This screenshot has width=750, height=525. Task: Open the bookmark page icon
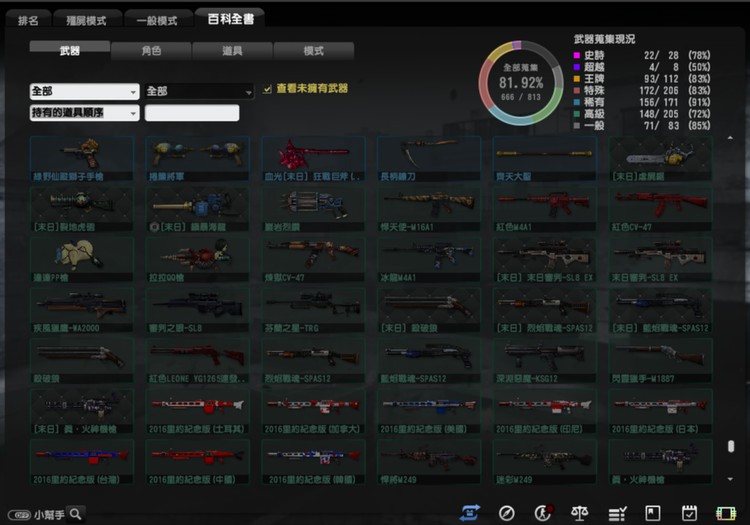pos(653,514)
